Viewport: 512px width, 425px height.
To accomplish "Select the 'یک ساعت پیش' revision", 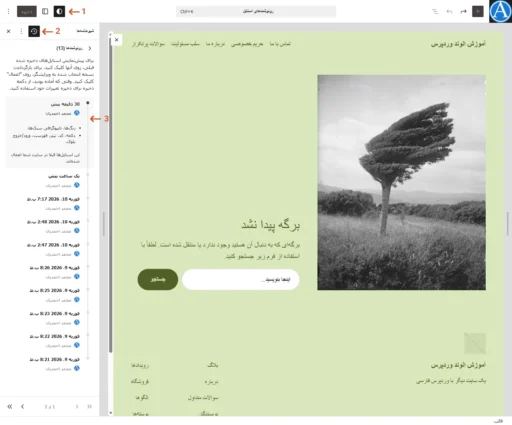I will [x=49, y=180].
